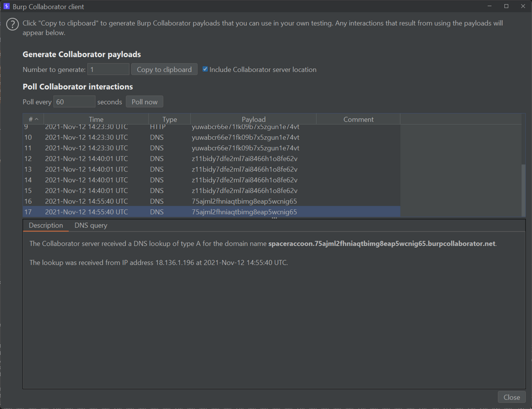Image resolution: width=532 pixels, height=409 pixels.
Task: Click the Close button
Action: point(511,397)
